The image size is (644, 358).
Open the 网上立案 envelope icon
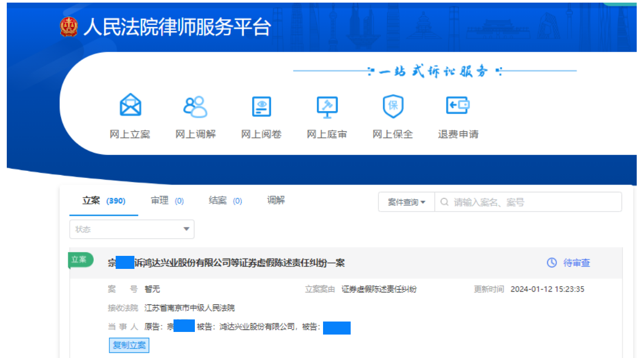coord(130,106)
